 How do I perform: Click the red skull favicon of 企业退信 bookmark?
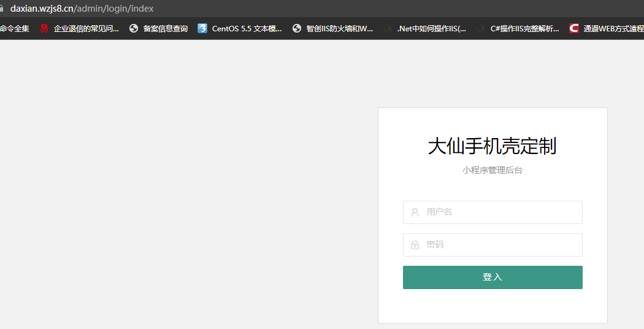point(44,28)
